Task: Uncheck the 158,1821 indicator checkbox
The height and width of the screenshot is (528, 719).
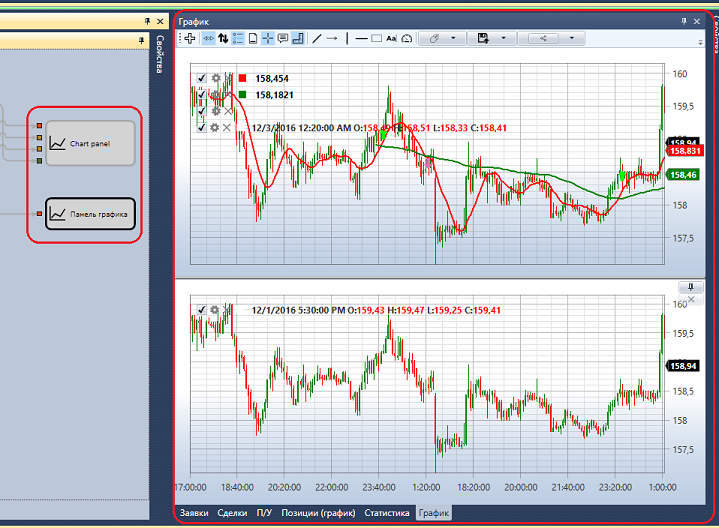Action: (x=201, y=94)
